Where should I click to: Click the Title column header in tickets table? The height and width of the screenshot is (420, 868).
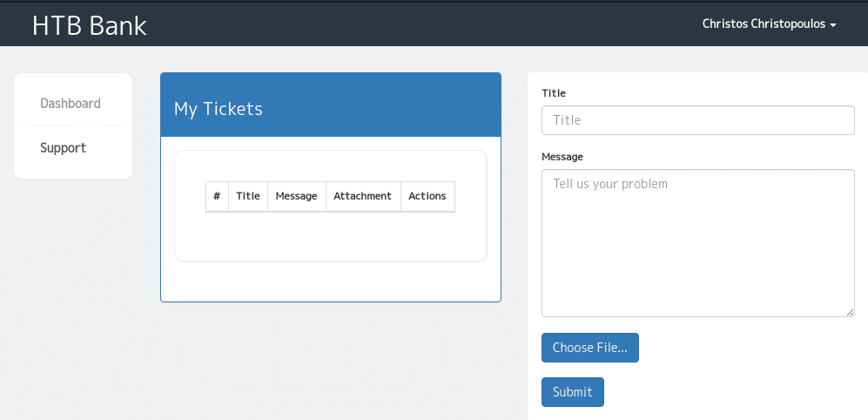[248, 196]
